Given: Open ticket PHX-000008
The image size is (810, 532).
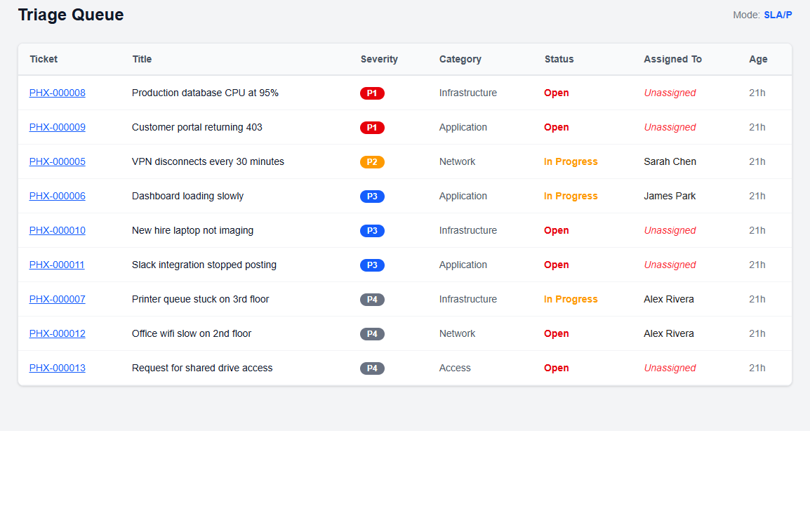Looking at the screenshot, I should [x=57, y=93].
